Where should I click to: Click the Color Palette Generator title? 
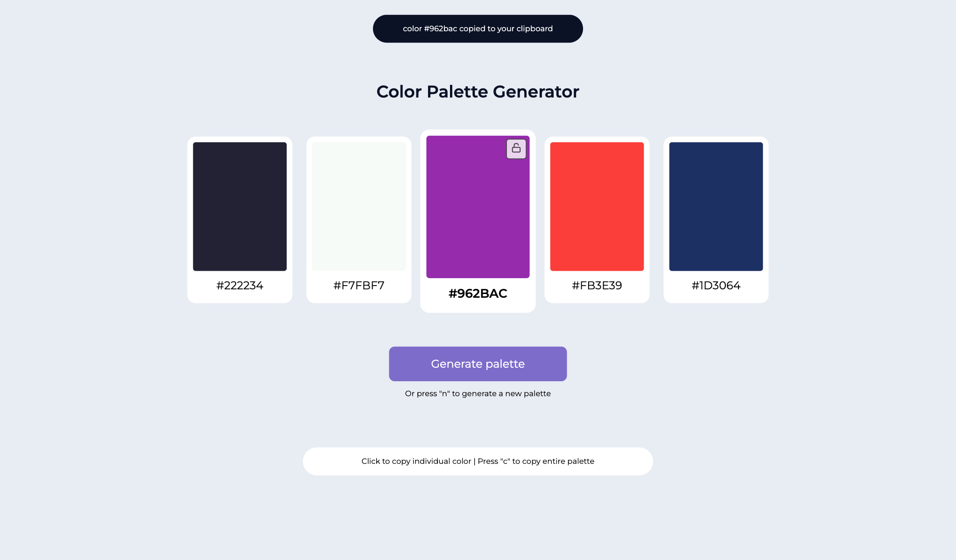[478, 91]
